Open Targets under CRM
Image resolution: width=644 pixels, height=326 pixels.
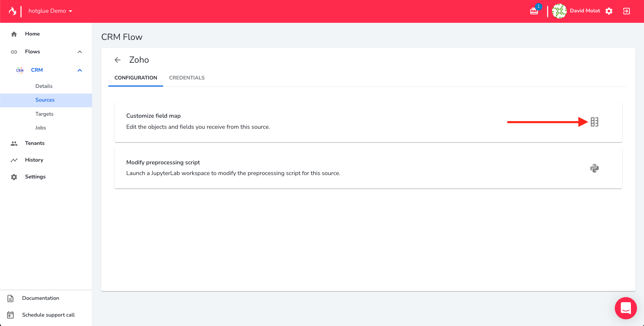coord(44,114)
